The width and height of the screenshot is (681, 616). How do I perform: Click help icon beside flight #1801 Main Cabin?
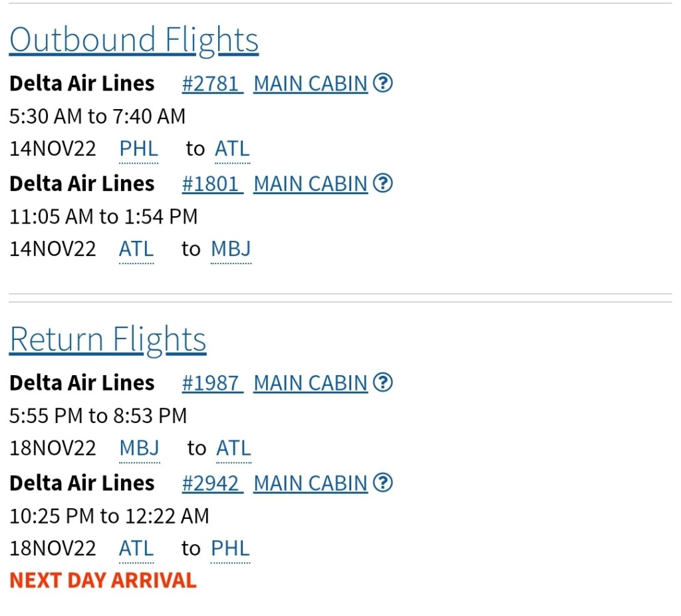[x=382, y=183]
